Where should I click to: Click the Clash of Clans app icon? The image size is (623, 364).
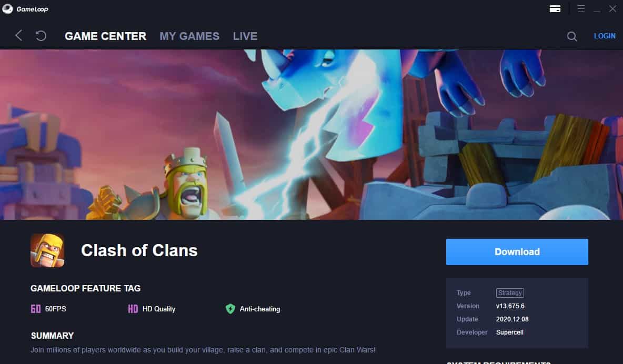click(x=47, y=250)
